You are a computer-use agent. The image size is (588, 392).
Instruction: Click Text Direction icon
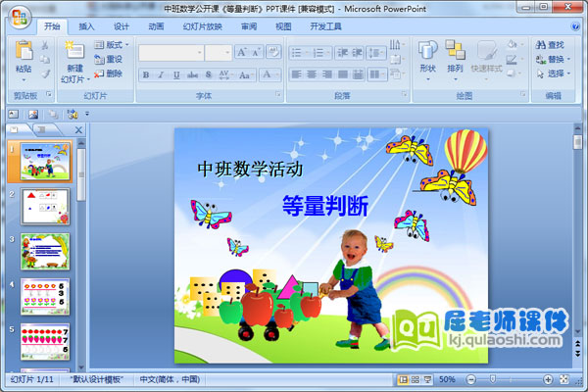397,45
